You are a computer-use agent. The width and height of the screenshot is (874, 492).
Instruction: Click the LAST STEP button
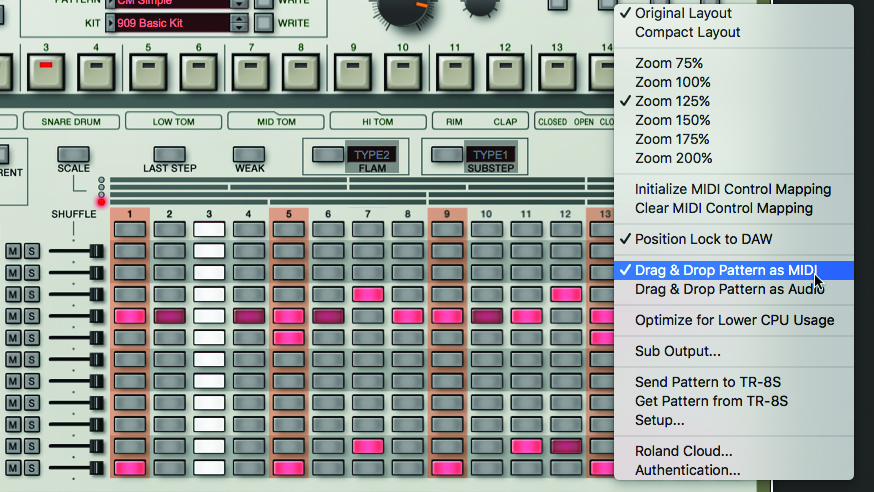(169, 154)
